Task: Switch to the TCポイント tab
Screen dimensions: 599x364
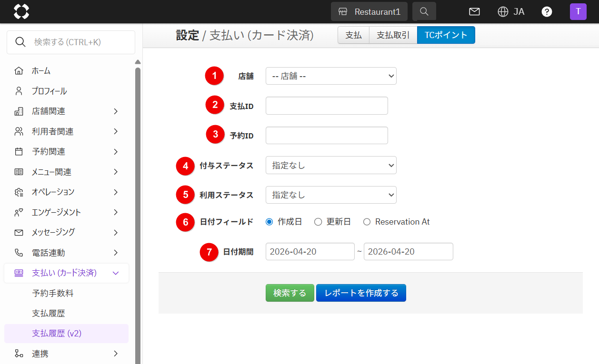Action: (446, 35)
